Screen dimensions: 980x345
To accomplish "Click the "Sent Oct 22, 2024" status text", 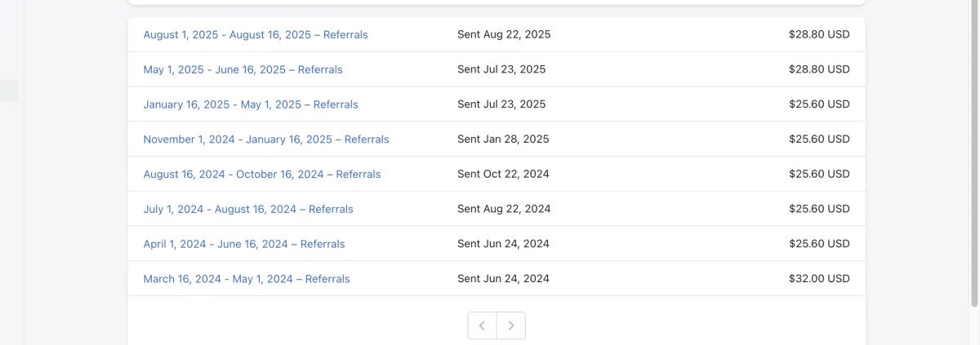I will (x=503, y=175).
